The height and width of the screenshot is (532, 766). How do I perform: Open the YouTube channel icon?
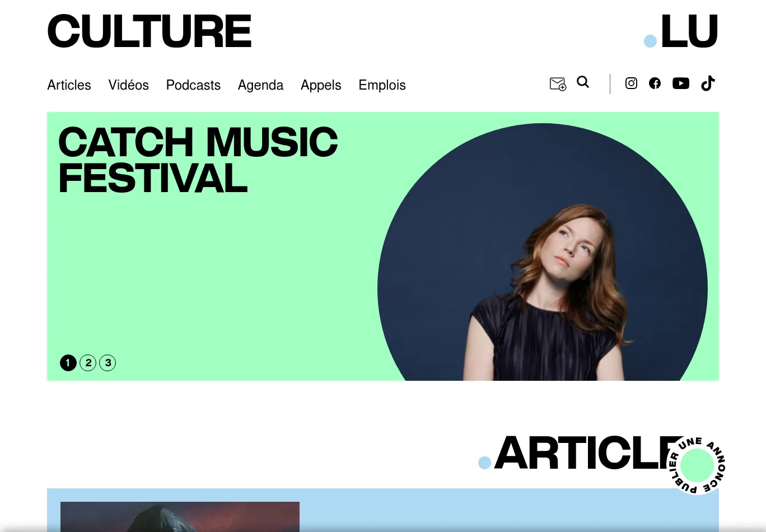pyautogui.click(x=681, y=83)
